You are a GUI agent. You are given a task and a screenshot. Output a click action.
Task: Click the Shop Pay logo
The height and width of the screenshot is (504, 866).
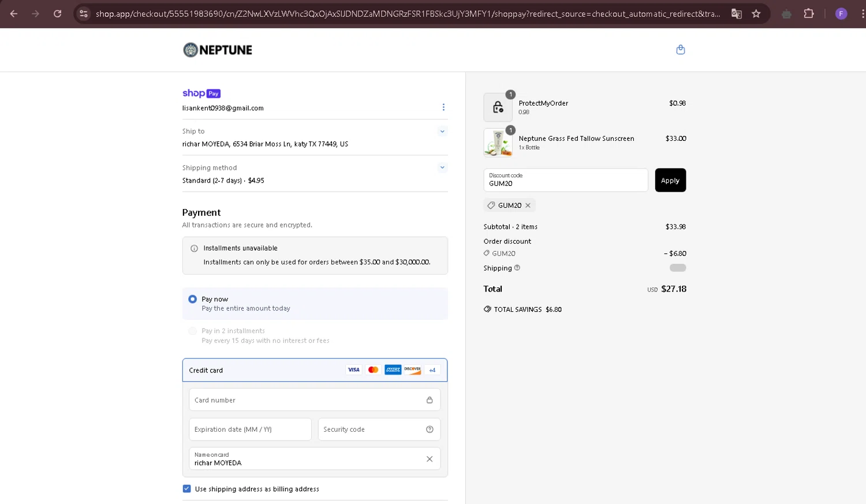tap(201, 94)
